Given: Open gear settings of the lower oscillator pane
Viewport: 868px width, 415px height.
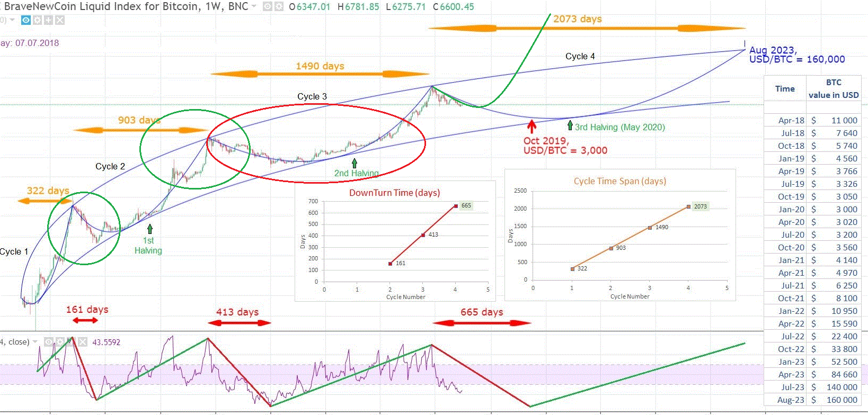Looking at the screenshot, I should click(x=60, y=342).
